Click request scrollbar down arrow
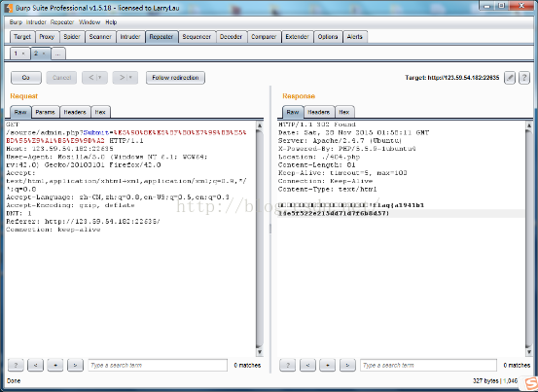This screenshot has width=538, height=392. coord(260,352)
